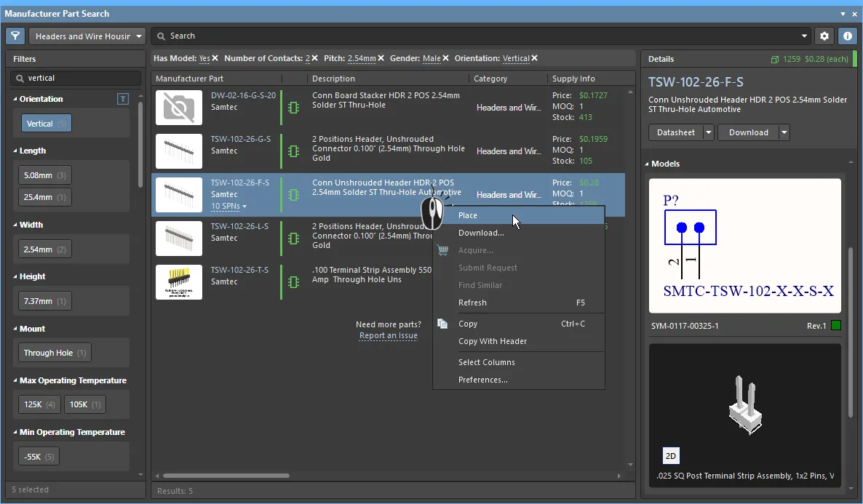Collapse the Max Operating Temperature group
Viewport: 863px width, 504px height.
pos(15,381)
